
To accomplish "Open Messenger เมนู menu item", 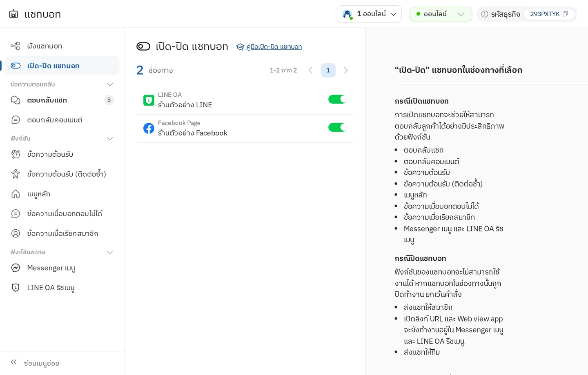I will (x=62, y=268).
